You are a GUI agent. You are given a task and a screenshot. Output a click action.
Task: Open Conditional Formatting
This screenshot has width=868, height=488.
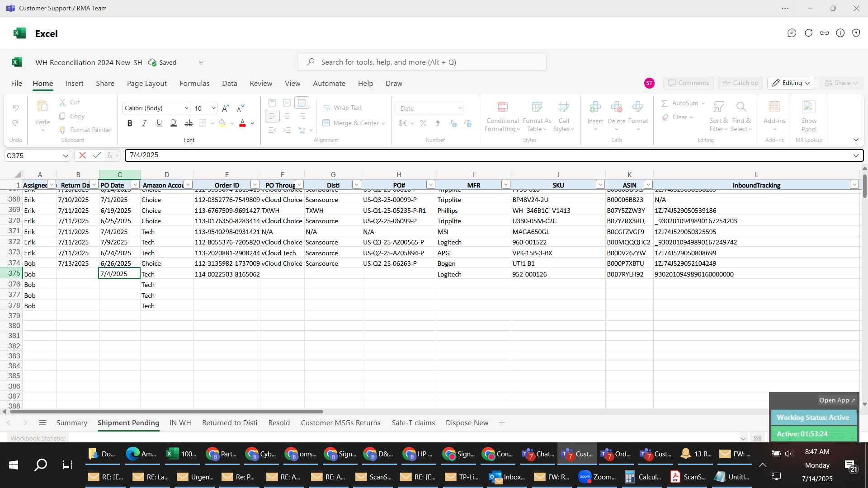pos(502,117)
